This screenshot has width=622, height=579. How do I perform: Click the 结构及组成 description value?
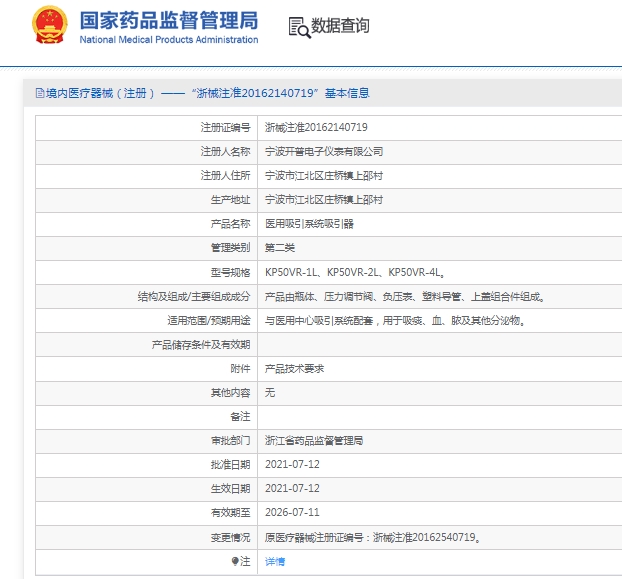[405, 296]
